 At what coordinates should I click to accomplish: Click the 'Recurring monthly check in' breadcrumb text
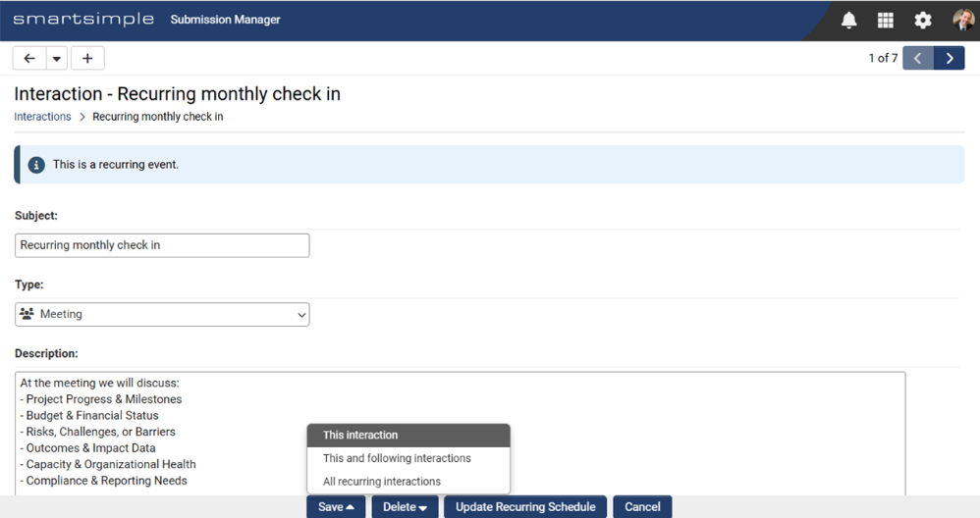pos(157,117)
